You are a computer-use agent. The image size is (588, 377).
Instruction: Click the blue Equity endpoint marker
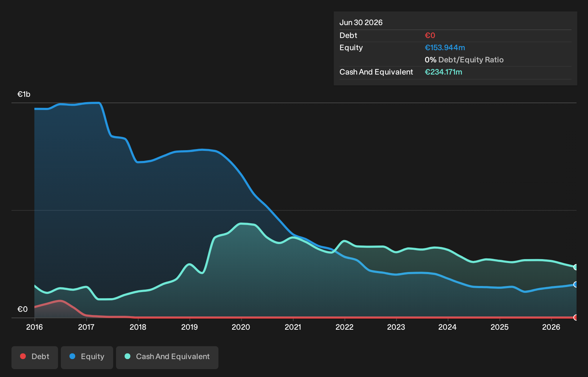tap(576, 285)
